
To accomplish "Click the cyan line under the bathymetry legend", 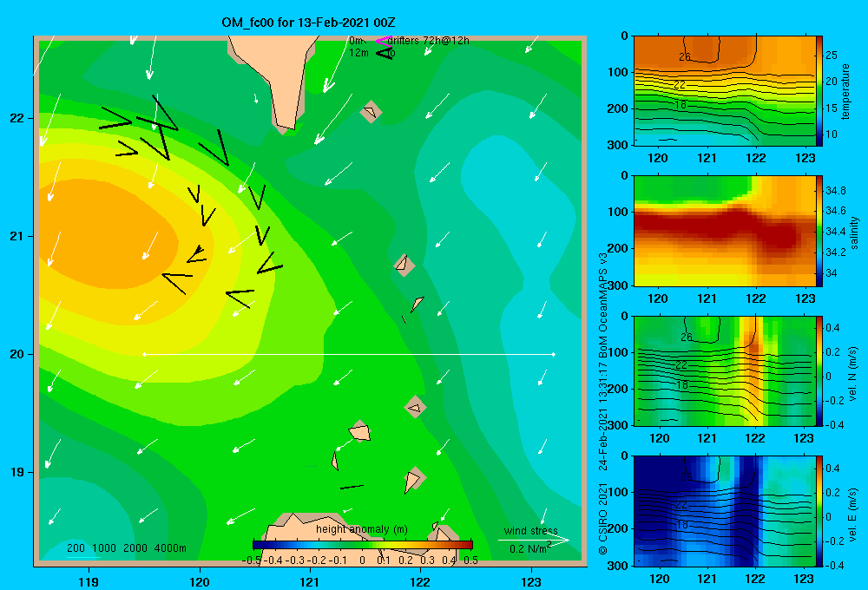I will point(83,557).
